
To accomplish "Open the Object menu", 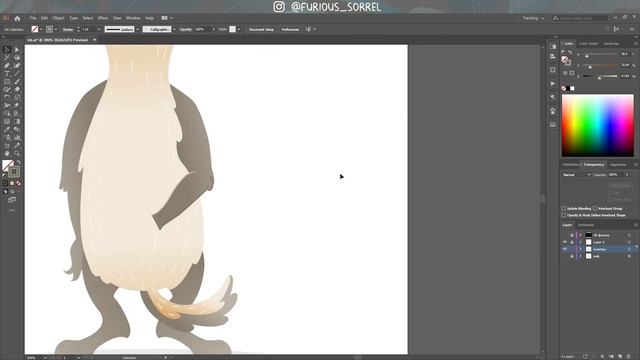I will pyautogui.click(x=58, y=18).
